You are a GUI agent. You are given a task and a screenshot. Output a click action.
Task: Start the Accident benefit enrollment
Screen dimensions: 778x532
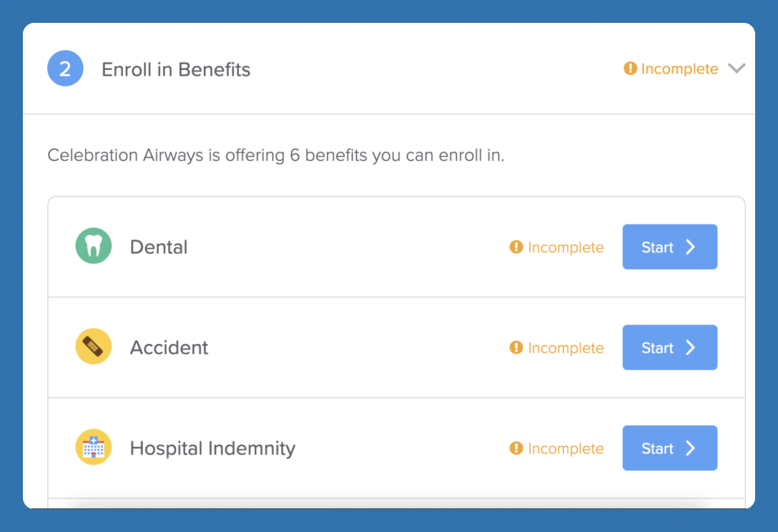point(669,348)
